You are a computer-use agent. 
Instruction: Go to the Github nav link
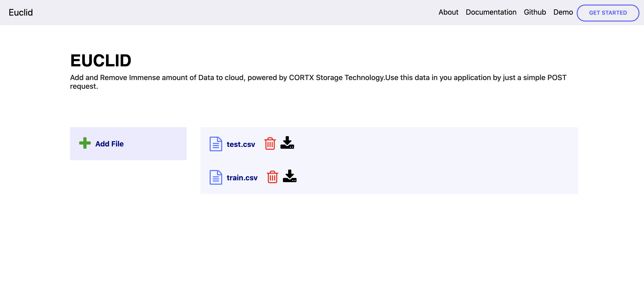click(535, 12)
